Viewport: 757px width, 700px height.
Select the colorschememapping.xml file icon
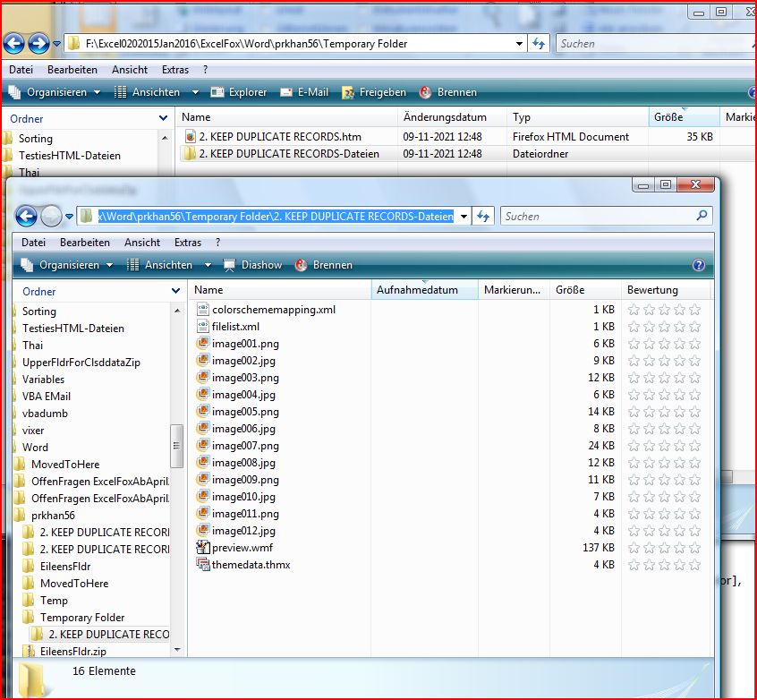(203, 310)
